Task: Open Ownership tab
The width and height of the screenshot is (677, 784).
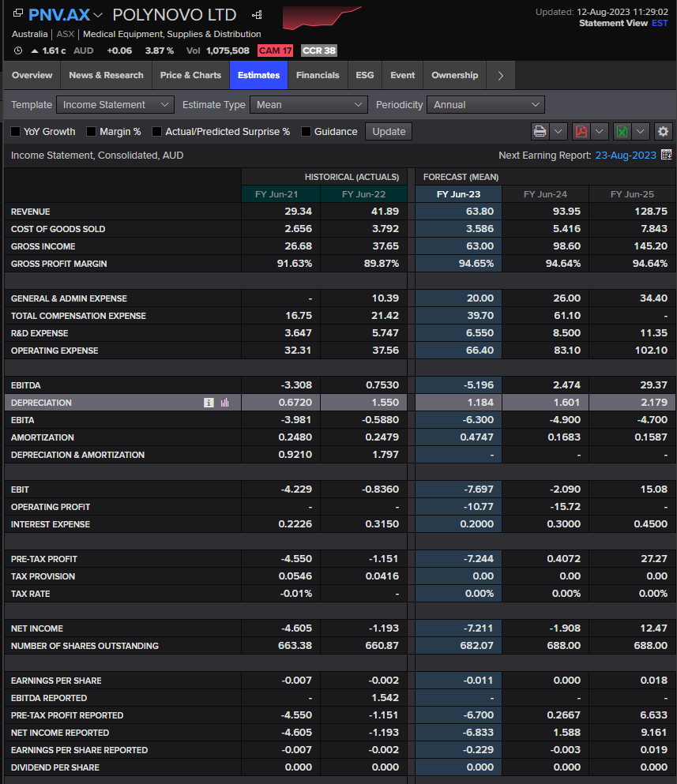Action: (454, 76)
